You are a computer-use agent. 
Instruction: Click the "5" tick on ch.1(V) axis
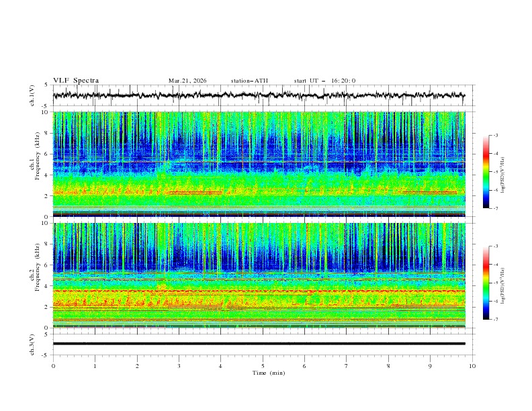tap(46, 85)
